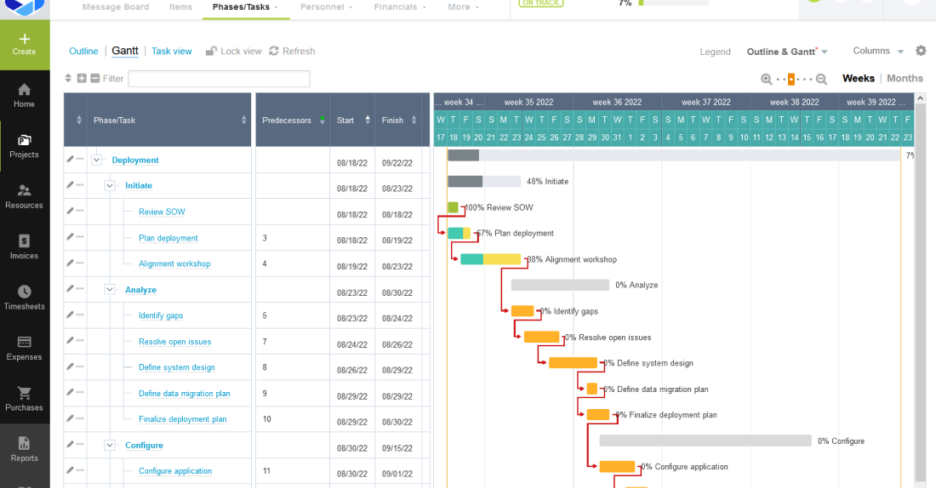Open the Plan deployment task link
This screenshot has height=488, width=936.
click(x=168, y=238)
